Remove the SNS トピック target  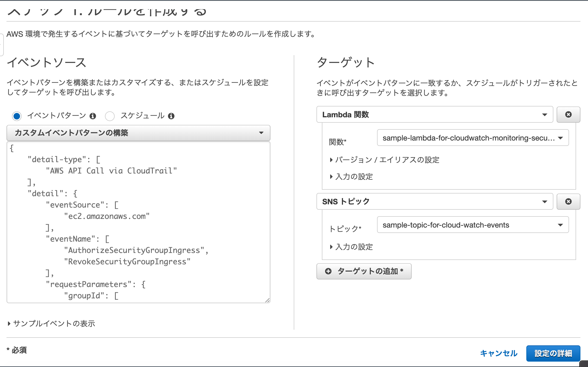click(x=568, y=202)
